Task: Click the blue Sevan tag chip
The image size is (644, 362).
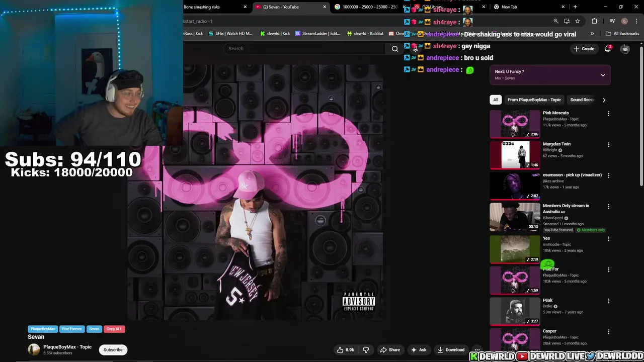Action: coord(94,329)
